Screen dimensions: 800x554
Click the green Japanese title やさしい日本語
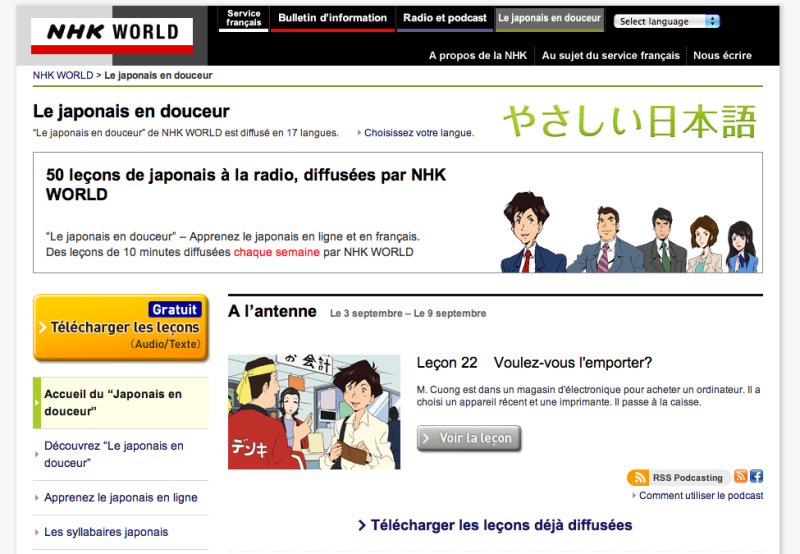pos(629,121)
